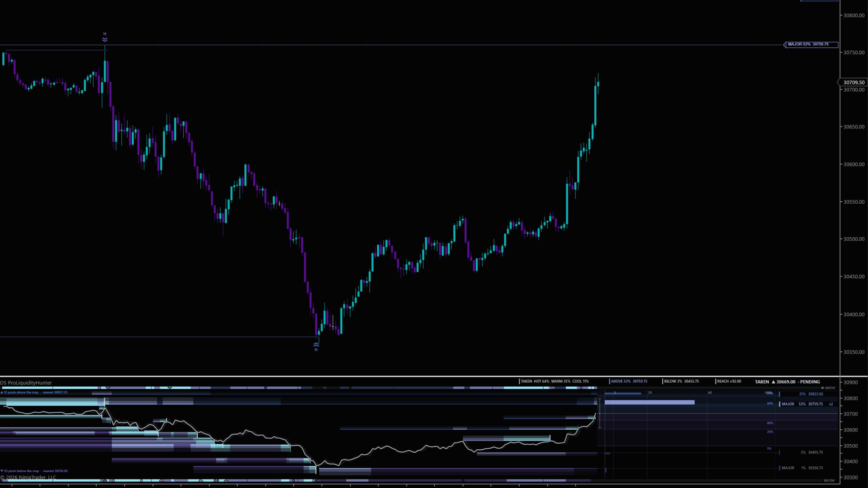The width and height of the screenshot is (868, 488).
Task: Click the TAKEN 30669.00 PENDING status
Action: coord(787,382)
